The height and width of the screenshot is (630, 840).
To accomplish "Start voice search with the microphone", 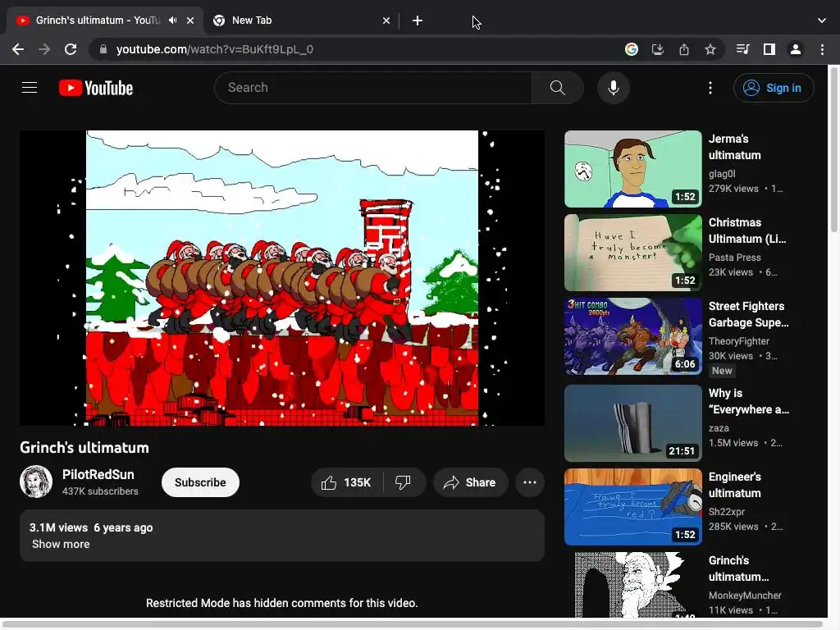I will coord(614,87).
